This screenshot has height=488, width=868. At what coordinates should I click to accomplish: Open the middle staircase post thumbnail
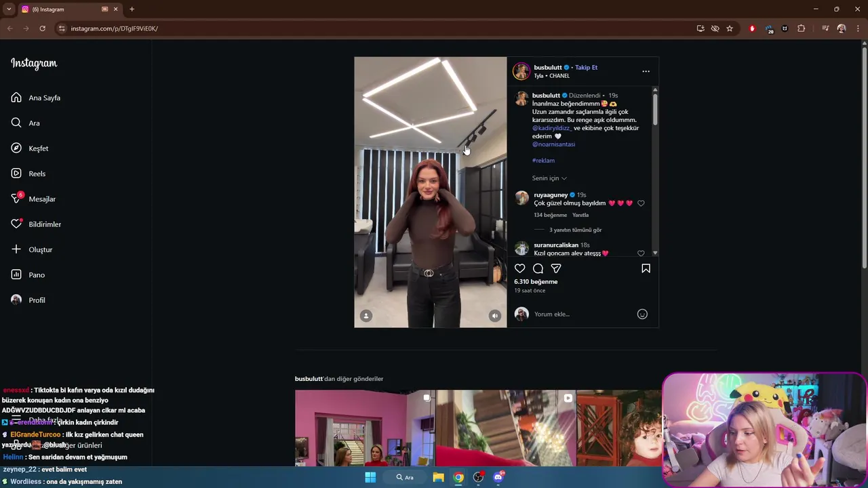tap(506, 428)
